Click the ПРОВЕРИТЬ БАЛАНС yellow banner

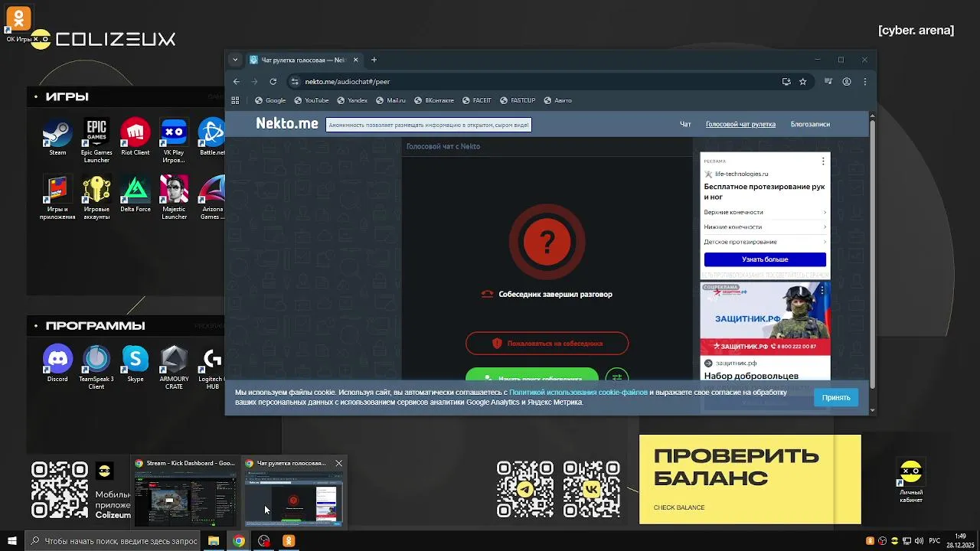750,480
